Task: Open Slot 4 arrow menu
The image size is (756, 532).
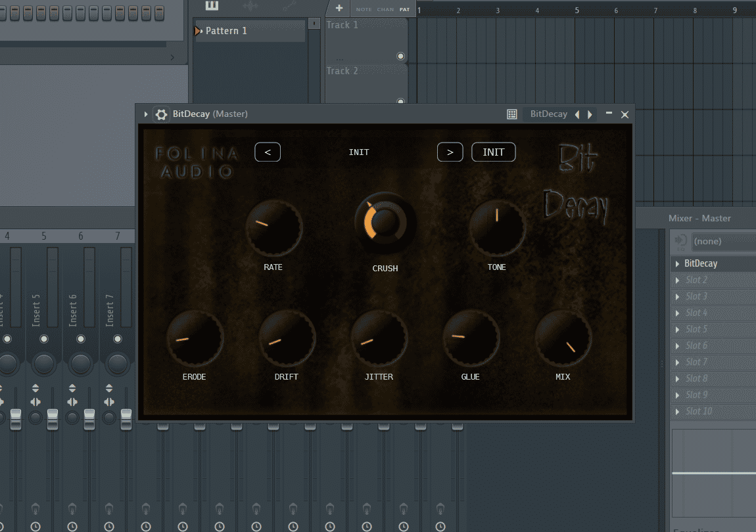Action: 677,313
